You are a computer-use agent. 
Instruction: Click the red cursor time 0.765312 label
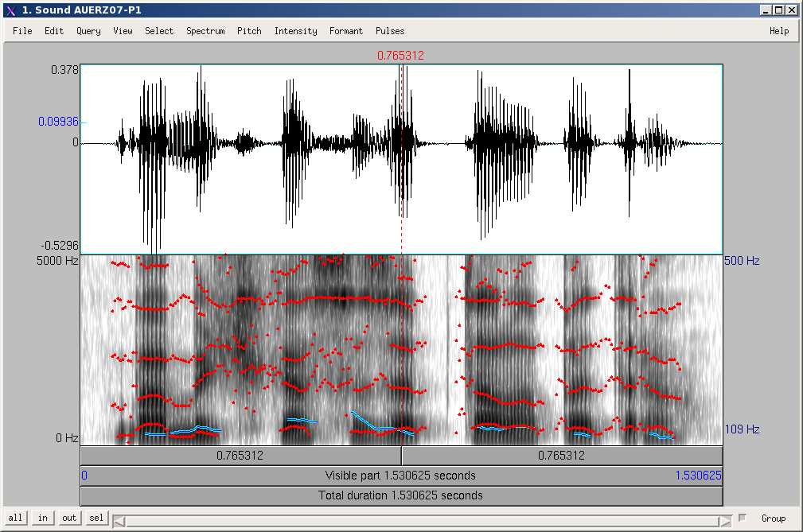point(400,55)
